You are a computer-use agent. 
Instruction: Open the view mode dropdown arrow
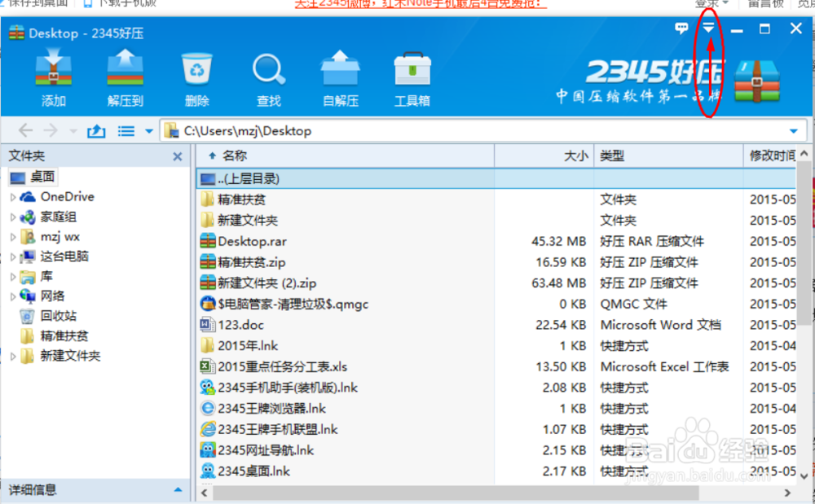click(149, 131)
